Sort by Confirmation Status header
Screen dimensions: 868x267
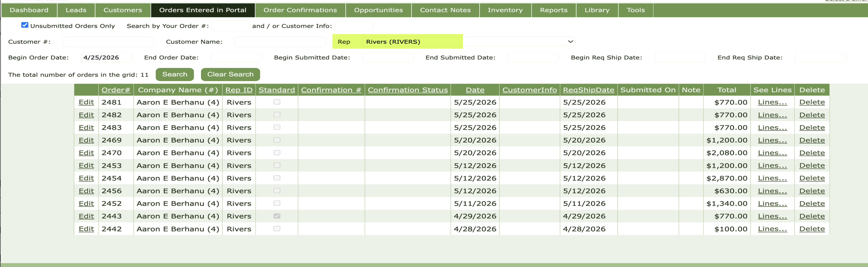pos(408,90)
